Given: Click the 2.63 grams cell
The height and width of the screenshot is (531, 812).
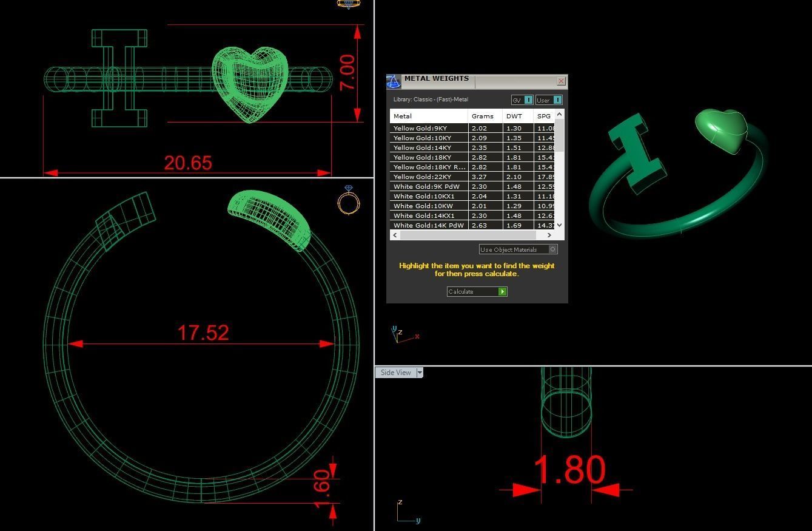Looking at the screenshot, I should click(485, 225).
